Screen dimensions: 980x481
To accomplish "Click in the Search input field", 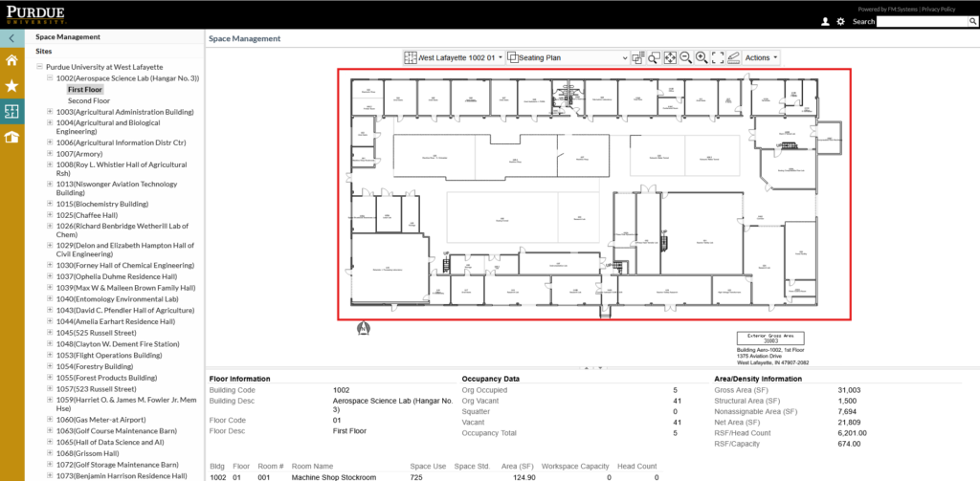I will tap(923, 21).
